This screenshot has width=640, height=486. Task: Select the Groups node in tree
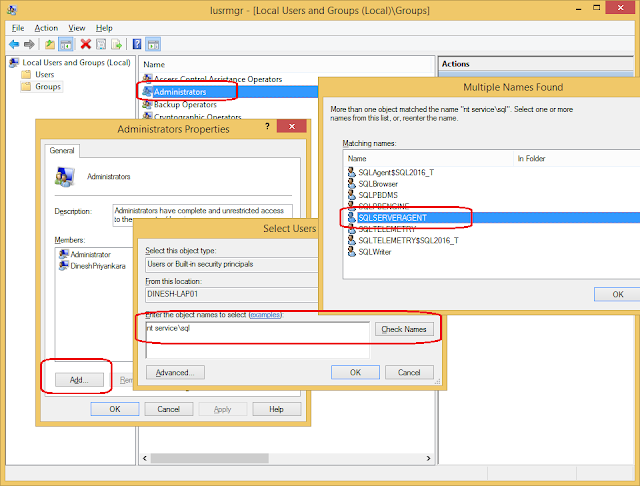(48, 87)
